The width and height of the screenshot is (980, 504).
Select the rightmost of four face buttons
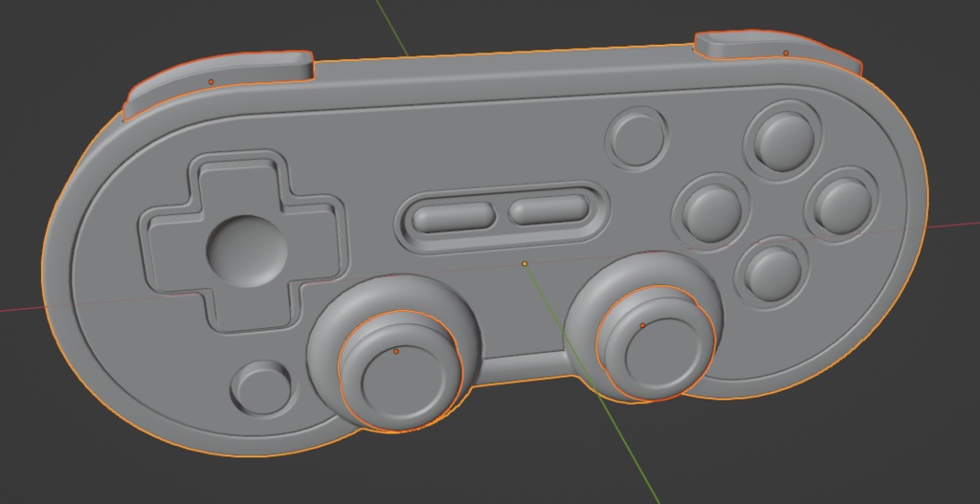click(x=843, y=207)
